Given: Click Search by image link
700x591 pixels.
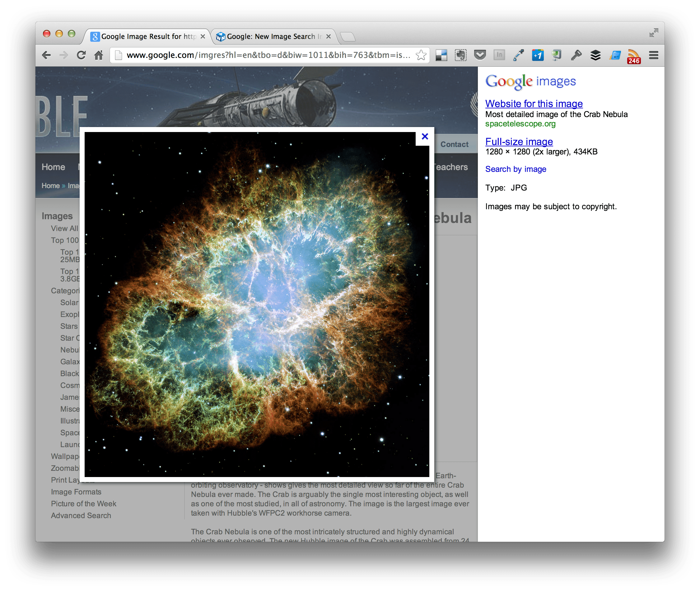Looking at the screenshot, I should 515,169.
